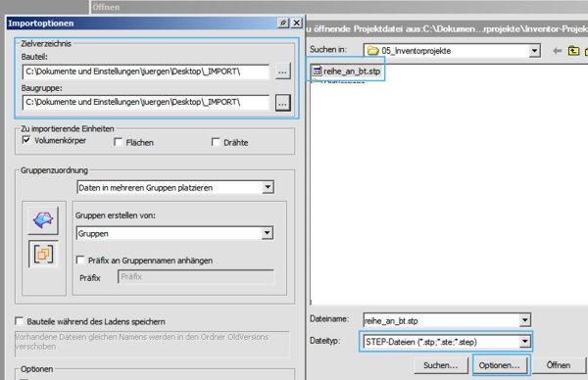Enable Bauteile während des Ladens speichern
The height and width of the screenshot is (380, 588).
19,321
